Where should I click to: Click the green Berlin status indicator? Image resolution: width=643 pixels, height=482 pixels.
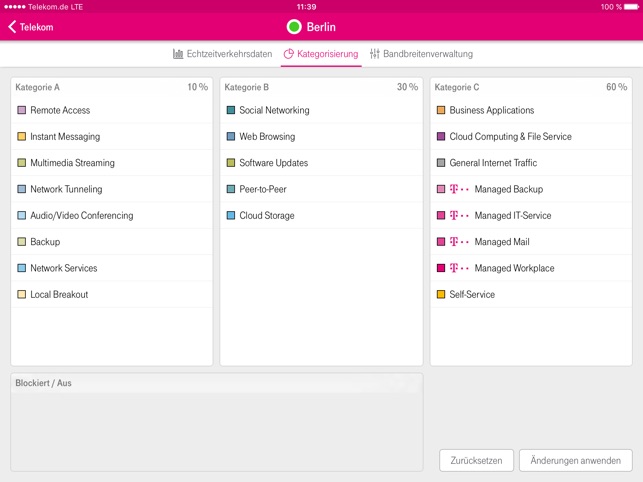tap(294, 27)
